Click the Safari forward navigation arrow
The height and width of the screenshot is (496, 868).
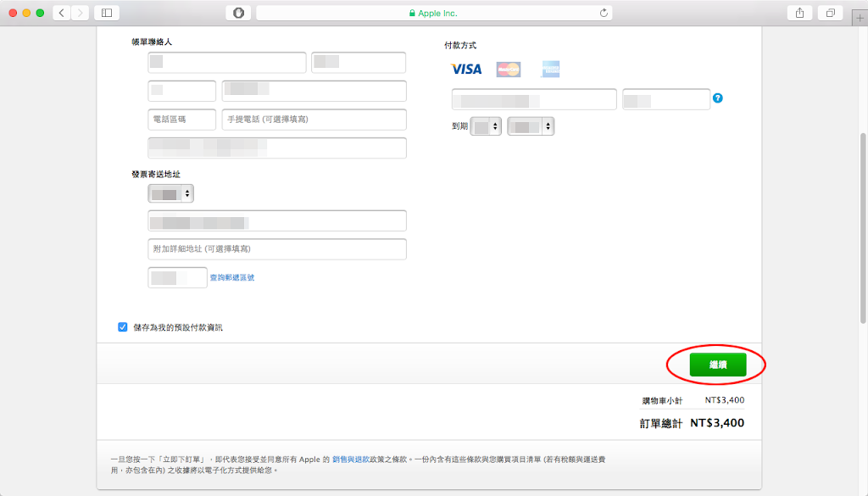81,13
